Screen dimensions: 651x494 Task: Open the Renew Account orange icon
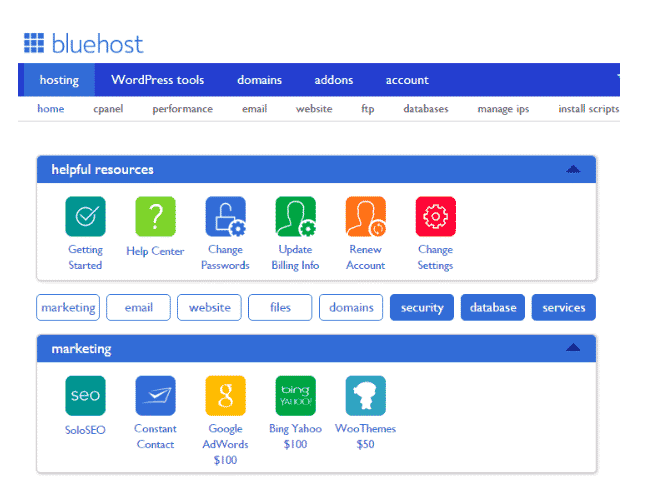click(366, 216)
